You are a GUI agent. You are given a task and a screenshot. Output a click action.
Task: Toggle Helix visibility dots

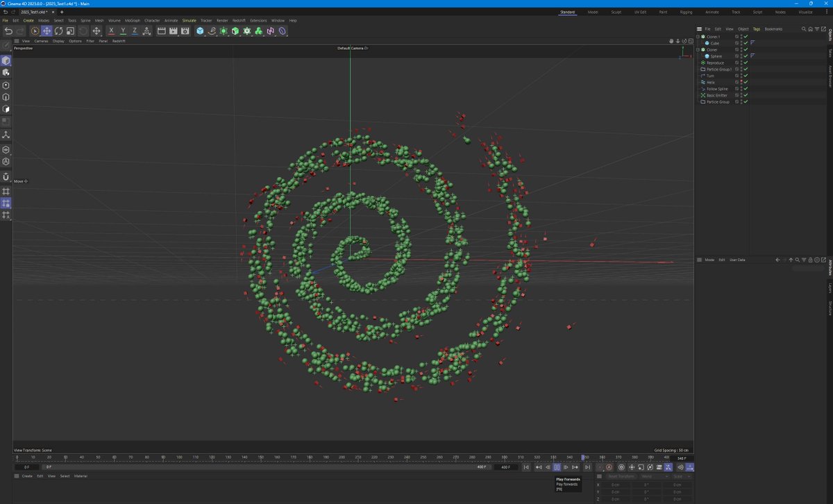point(741,83)
